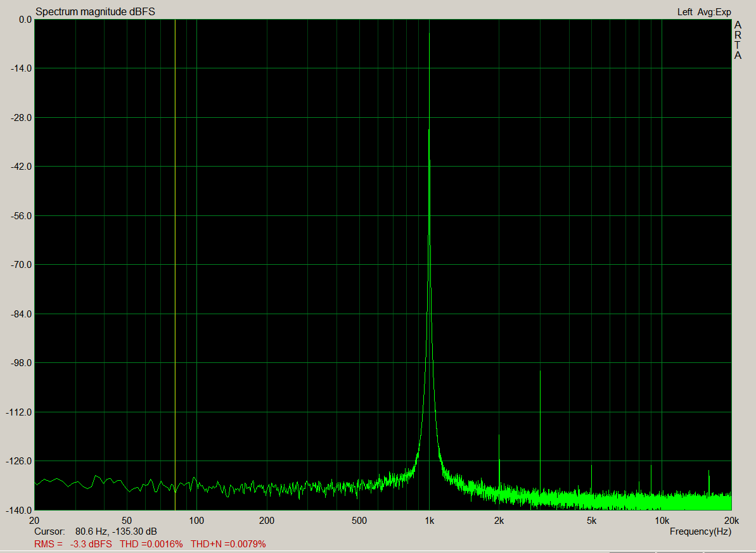
Task: Click the "10k" frequency axis label
Action: [662, 521]
